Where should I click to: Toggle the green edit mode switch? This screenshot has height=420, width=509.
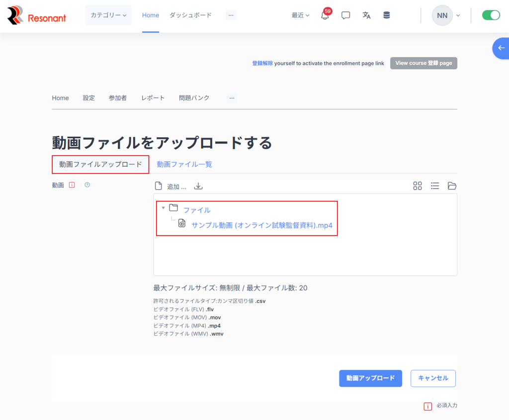pyautogui.click(x=491, y=15)
